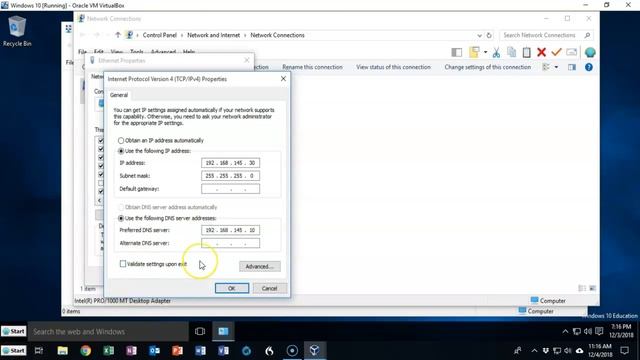Refresh the Network Connections address bar
Screen dimensions: 640x360
coord(489,35)
